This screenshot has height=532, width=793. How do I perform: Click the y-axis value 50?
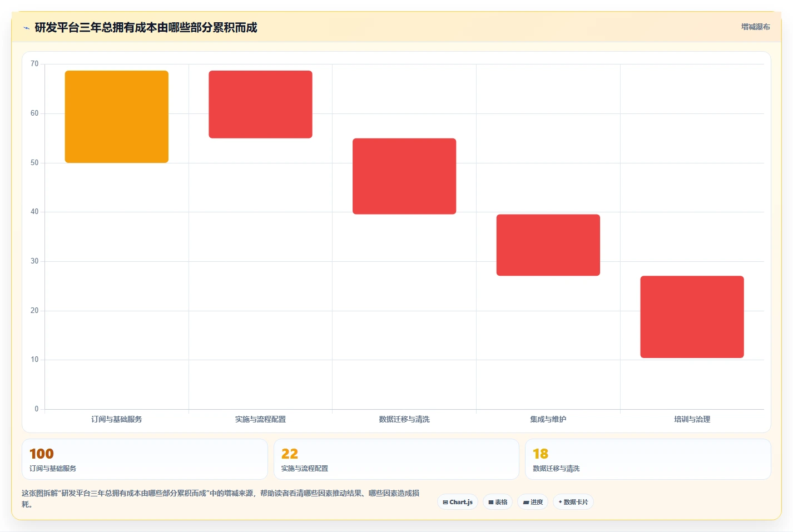tap(34, 163)
